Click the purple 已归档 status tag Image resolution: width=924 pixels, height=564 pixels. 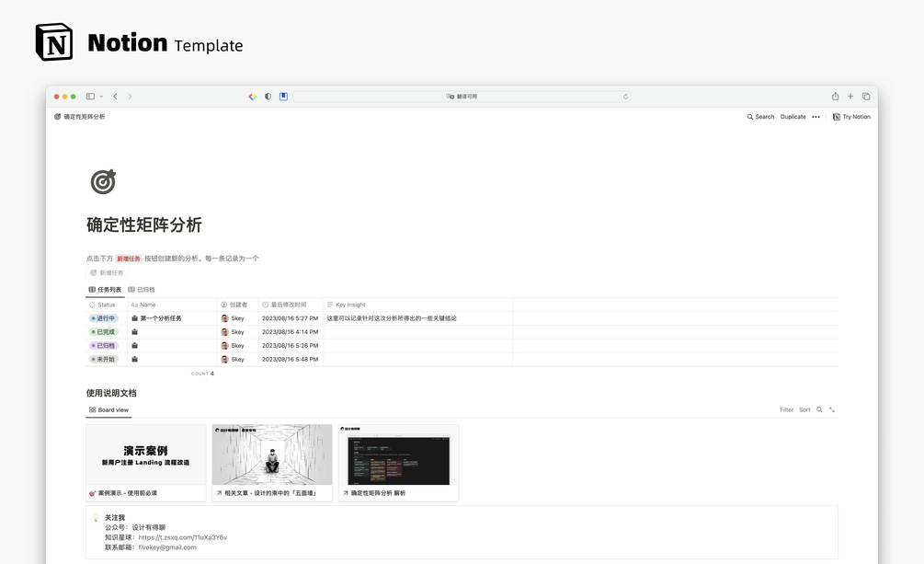(x=103, y=346)
